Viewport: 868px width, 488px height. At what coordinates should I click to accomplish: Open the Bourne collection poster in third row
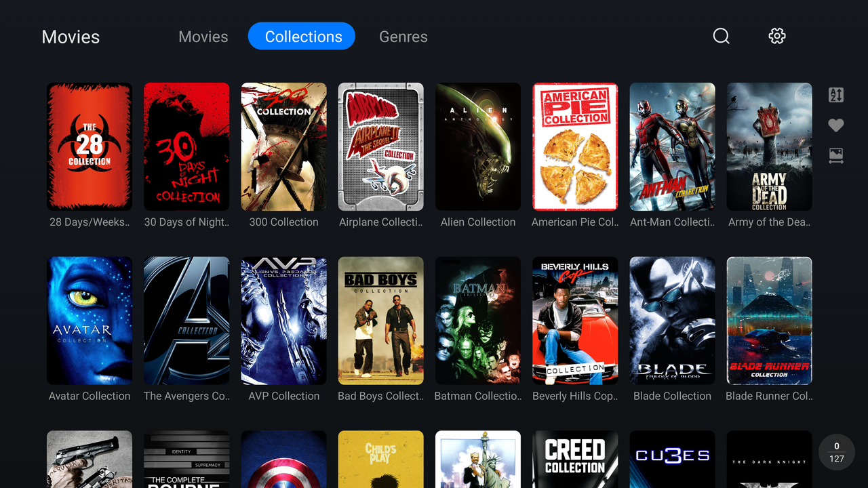point(186,460)
